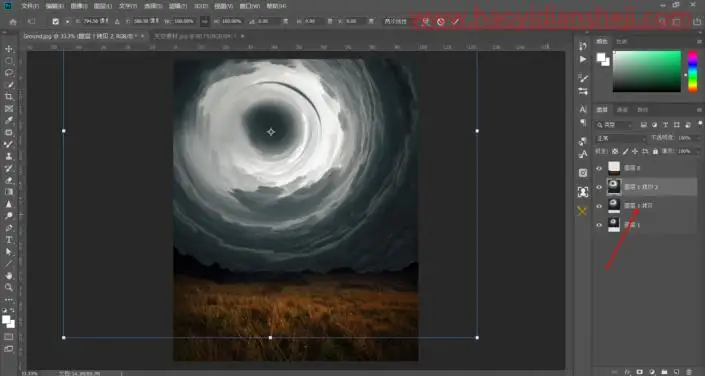Select the Clone Stamp tool

(9, 157)
